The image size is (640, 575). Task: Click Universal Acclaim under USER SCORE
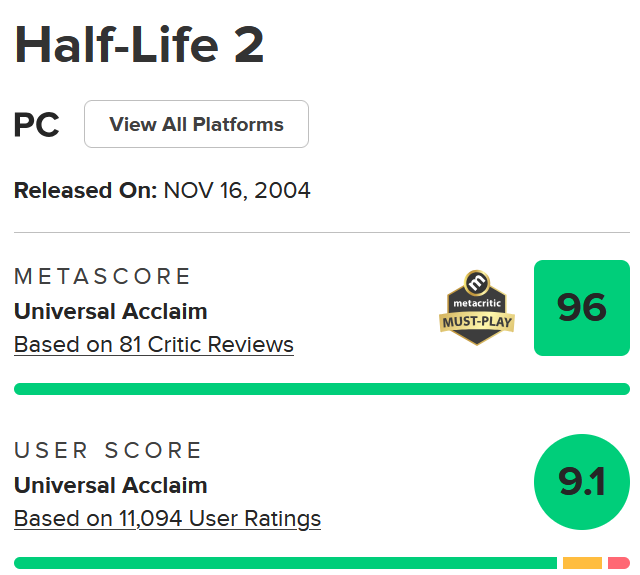coord(111,485)
